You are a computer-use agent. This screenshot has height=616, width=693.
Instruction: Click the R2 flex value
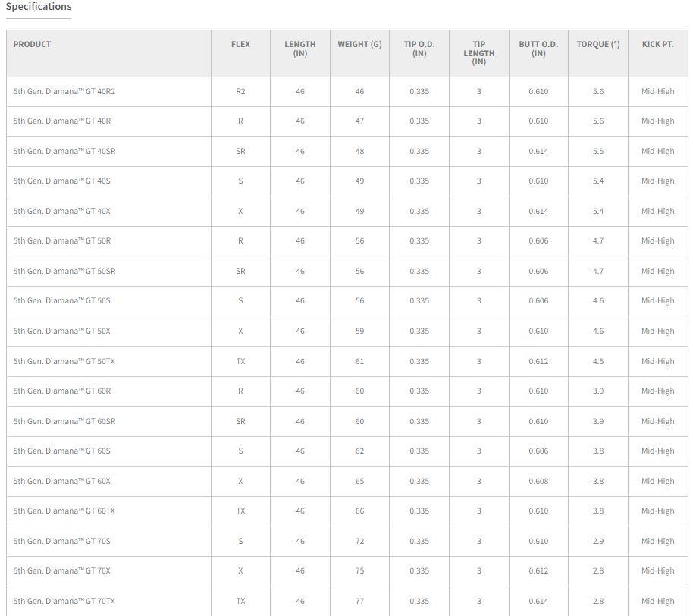240,91
